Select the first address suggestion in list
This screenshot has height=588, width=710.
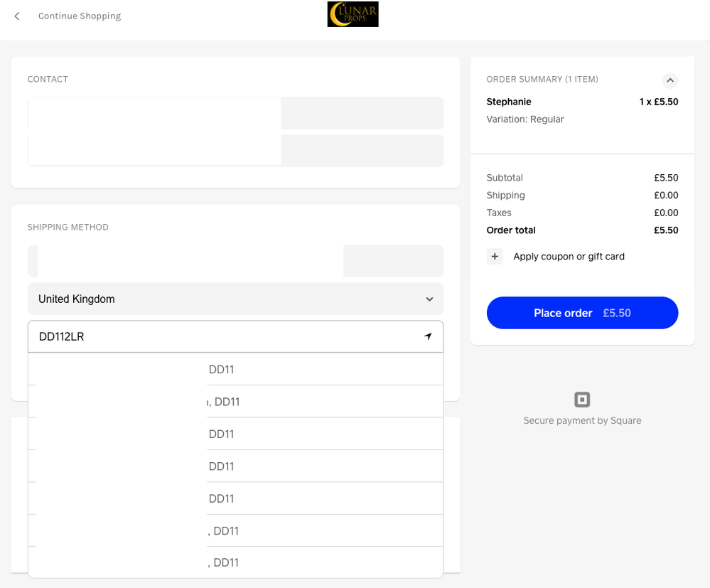(x=235, y=370)
